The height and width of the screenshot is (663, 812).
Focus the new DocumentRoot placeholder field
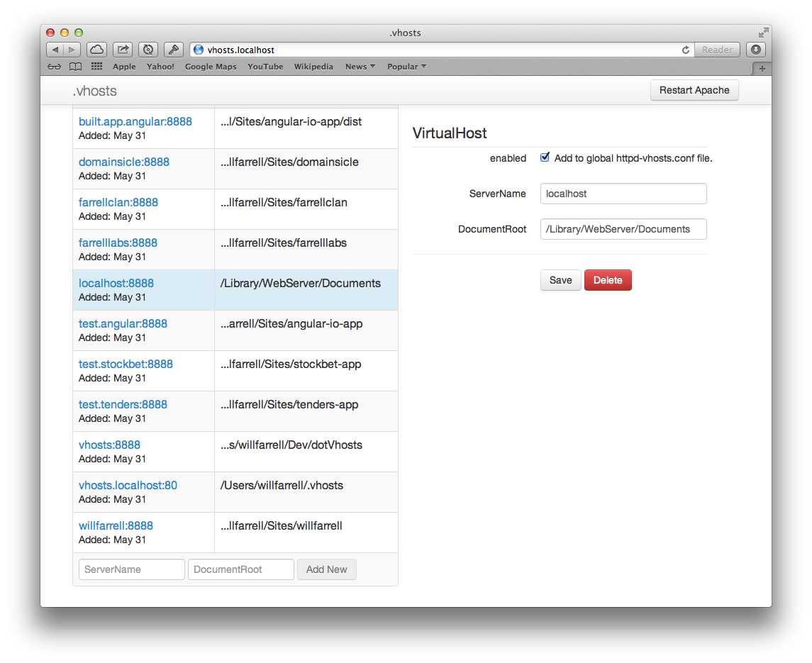[x=241, y=569]
